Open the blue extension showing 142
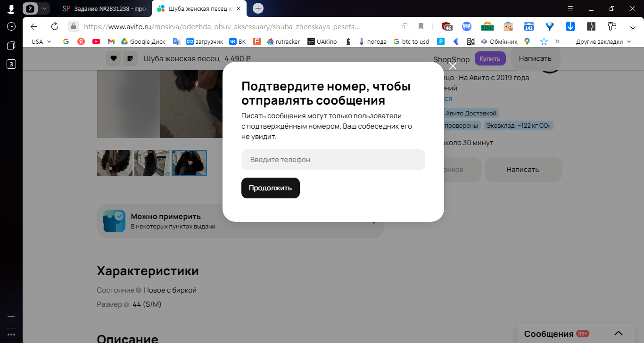 (x=528, y=26)
